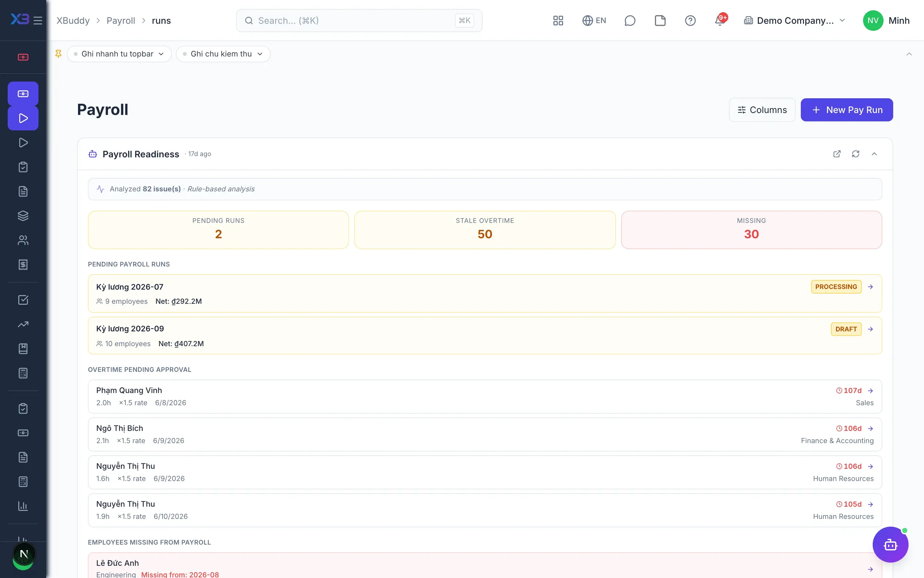Open the help question mark icon
Viewport: 924px width, 578px height.
690,21
